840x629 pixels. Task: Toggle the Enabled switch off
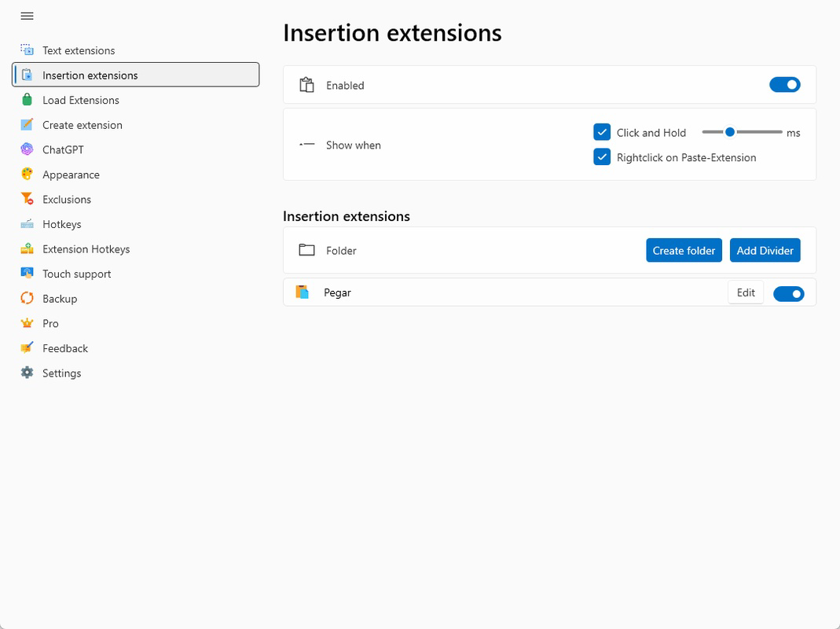[784, 85]
